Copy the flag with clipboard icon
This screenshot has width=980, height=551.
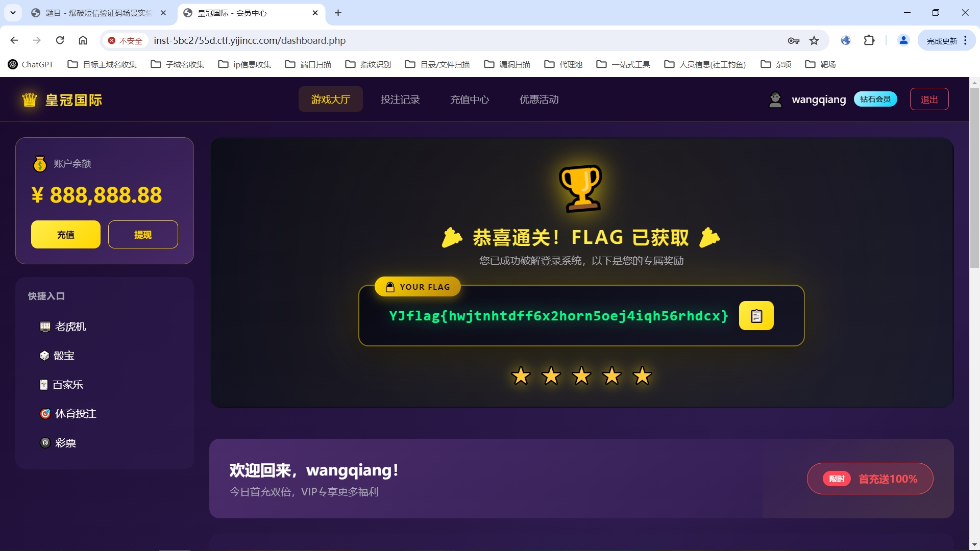coord(756,316)
